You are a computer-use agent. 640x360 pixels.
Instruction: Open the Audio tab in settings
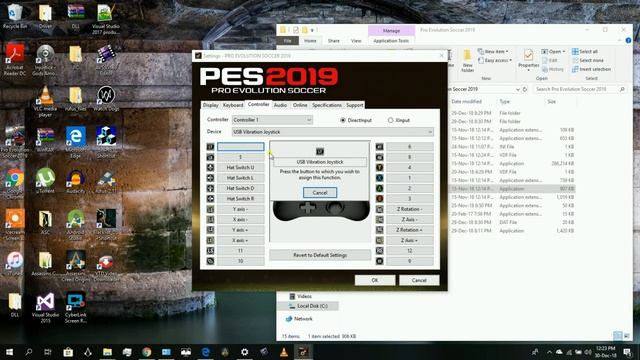[280, 105]
